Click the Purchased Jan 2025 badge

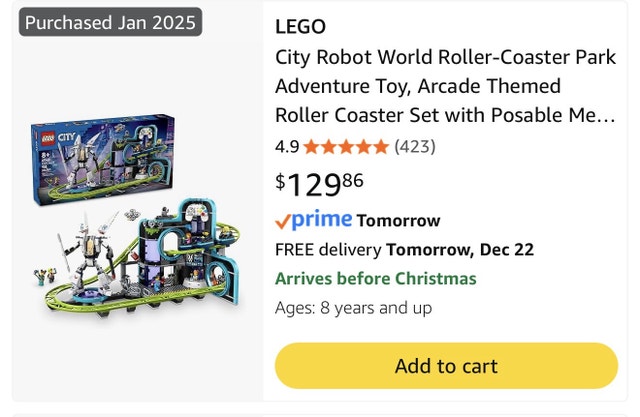[x=110, y=22]
